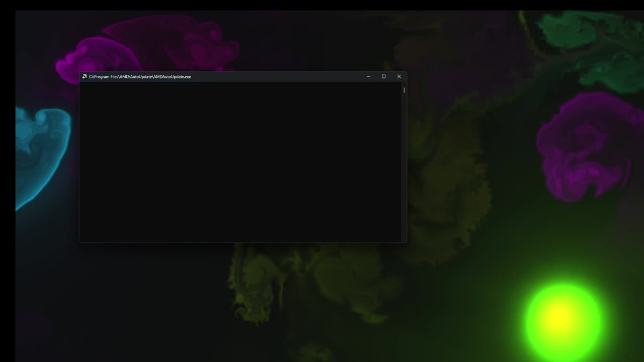Screen dimensions: 644x362
Task: Click the console window's vertical scrollbar thumb
Action: (404, 90)
